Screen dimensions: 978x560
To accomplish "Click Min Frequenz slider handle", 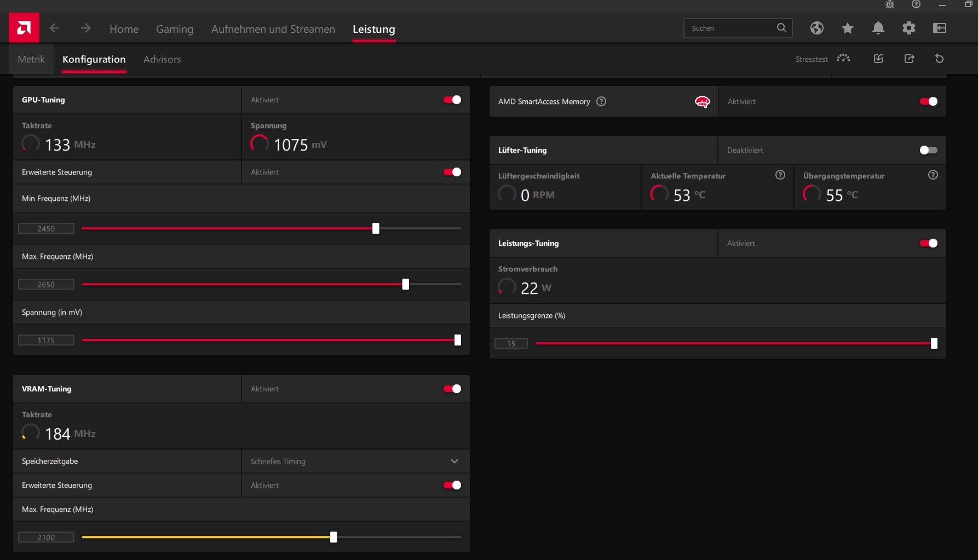I will pos(376,228).
